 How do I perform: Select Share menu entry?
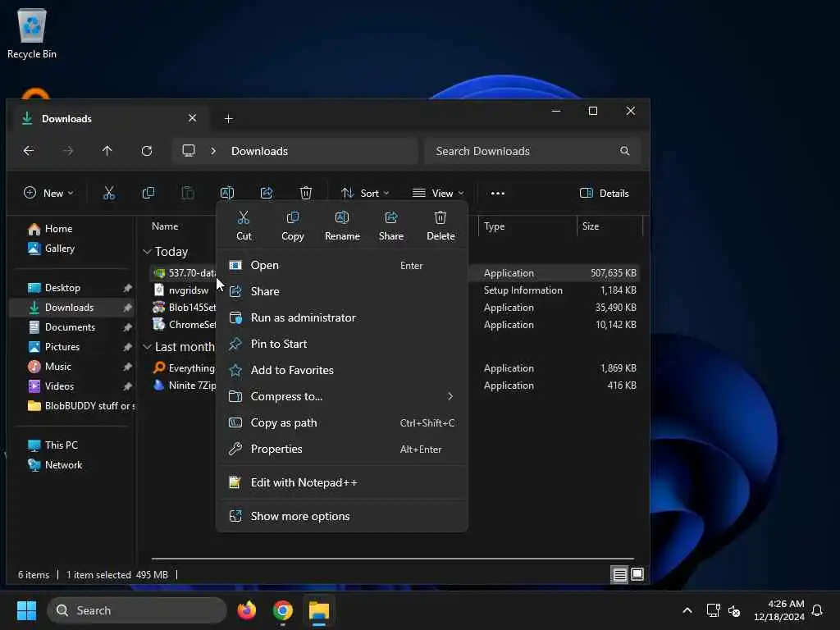[x=342, y=291]
